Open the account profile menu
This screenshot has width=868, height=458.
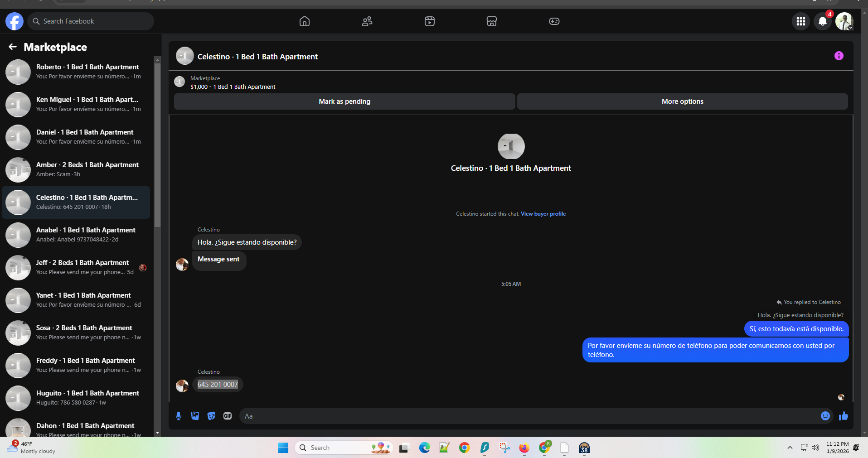[844, 21]
